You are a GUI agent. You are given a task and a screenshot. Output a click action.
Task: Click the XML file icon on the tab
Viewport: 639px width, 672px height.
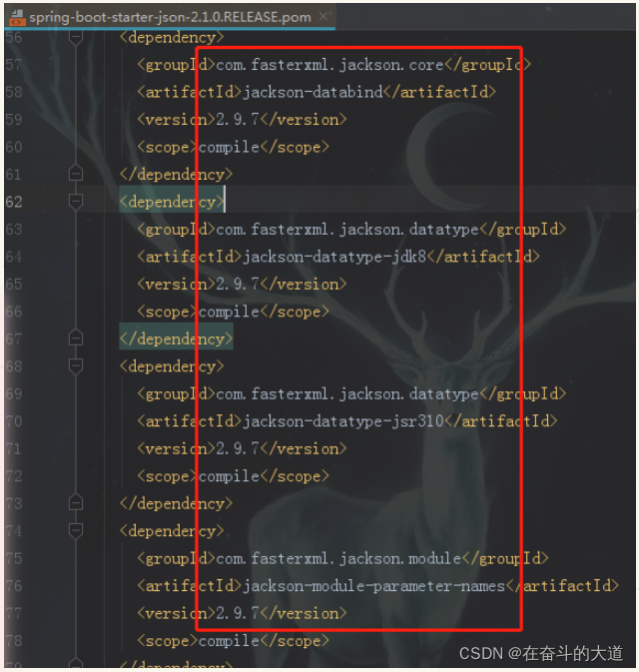(17, 18)
